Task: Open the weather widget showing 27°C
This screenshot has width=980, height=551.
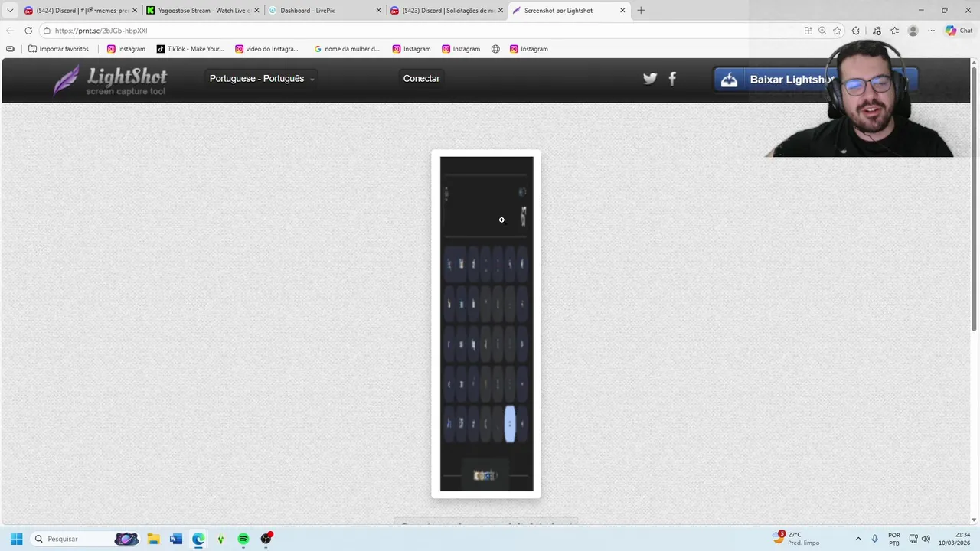Action: click(x=798, y=539)
